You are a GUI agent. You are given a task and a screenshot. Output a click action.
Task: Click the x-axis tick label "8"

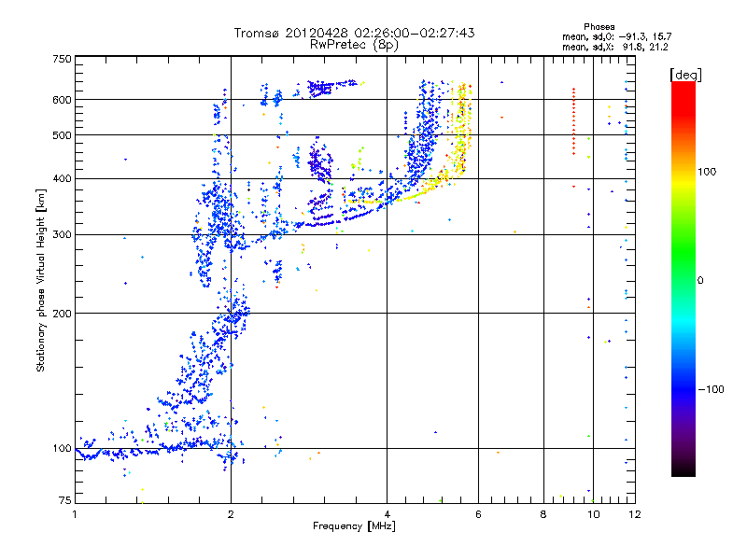(x=543, y=514)
